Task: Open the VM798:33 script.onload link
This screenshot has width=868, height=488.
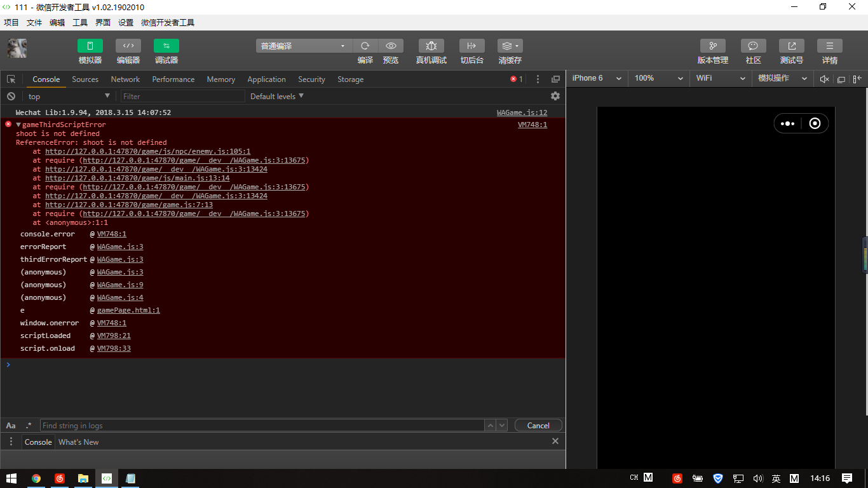Action: tap(114, 348)
